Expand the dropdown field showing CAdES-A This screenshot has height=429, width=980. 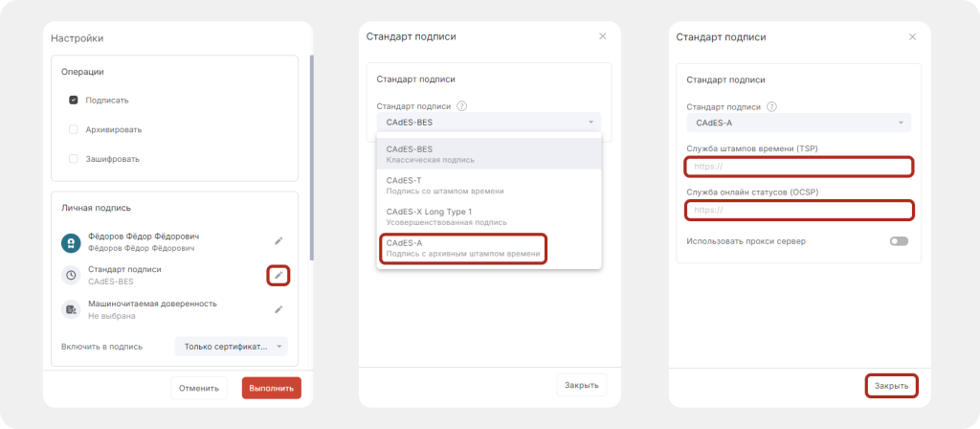click(x=798, y=123)
